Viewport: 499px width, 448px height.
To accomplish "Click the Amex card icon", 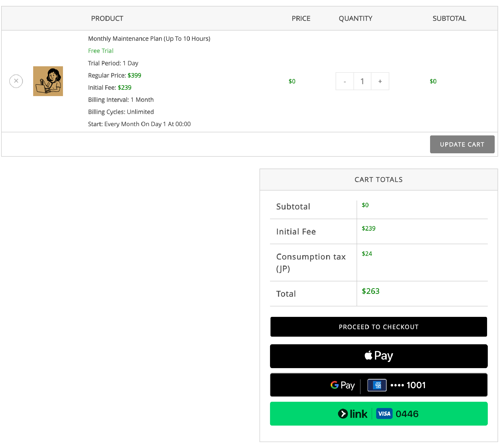I will (x=377, y=385).
